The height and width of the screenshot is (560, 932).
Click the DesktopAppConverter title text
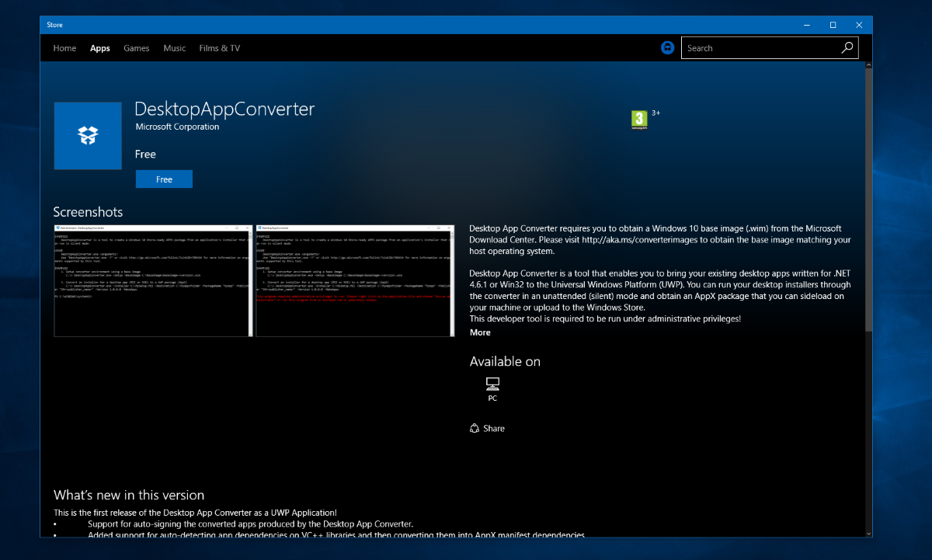[x=224, y=109]
